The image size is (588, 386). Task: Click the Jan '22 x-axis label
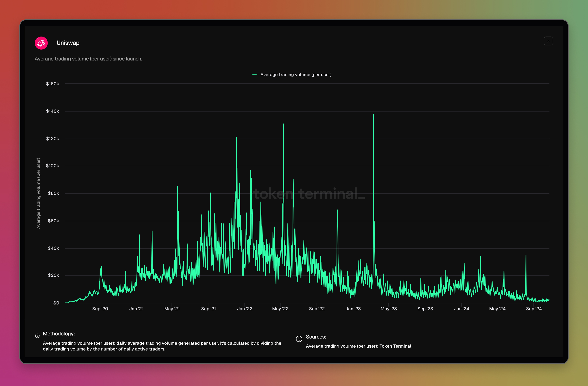click(x=245, y=309)
